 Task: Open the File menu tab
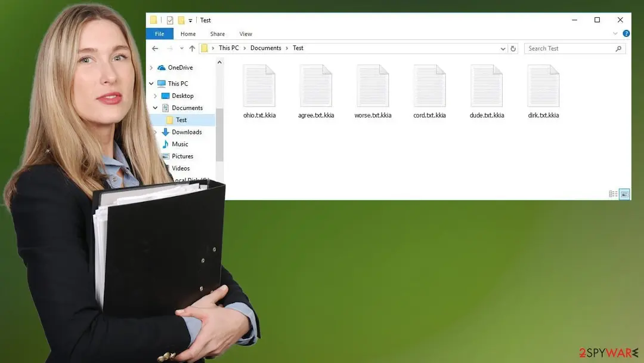(159, 33)
